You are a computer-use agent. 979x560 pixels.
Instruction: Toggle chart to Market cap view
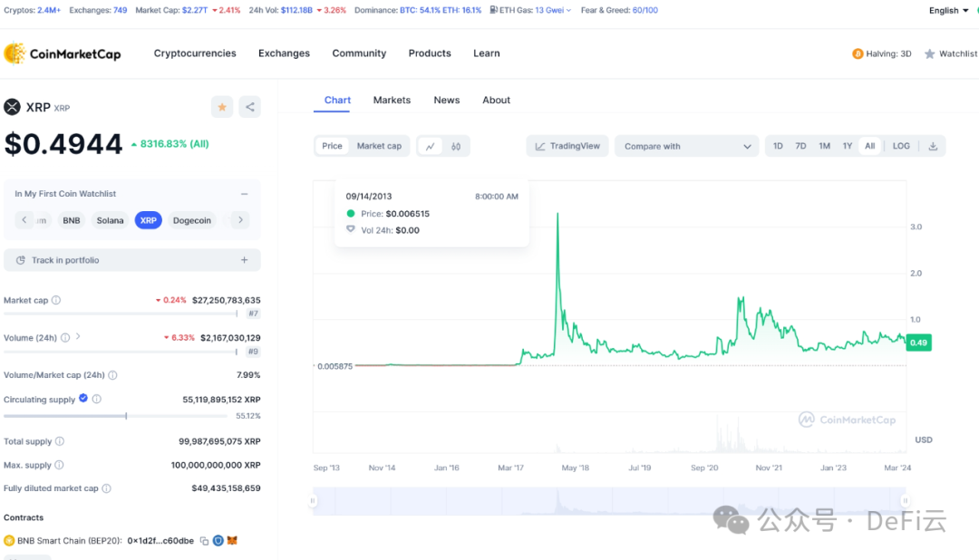(379, 146)
